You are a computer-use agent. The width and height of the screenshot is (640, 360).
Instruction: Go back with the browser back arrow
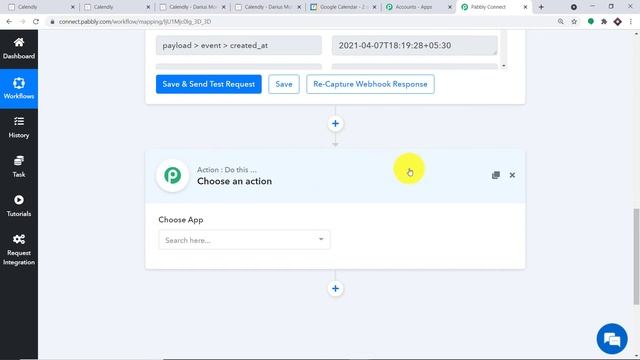9,22
